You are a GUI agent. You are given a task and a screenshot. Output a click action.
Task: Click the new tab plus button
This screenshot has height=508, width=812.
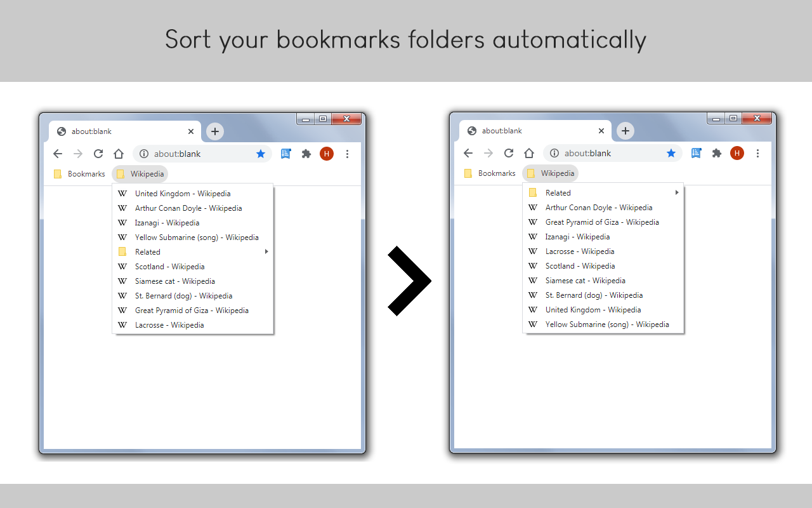(x=214, y=131)
